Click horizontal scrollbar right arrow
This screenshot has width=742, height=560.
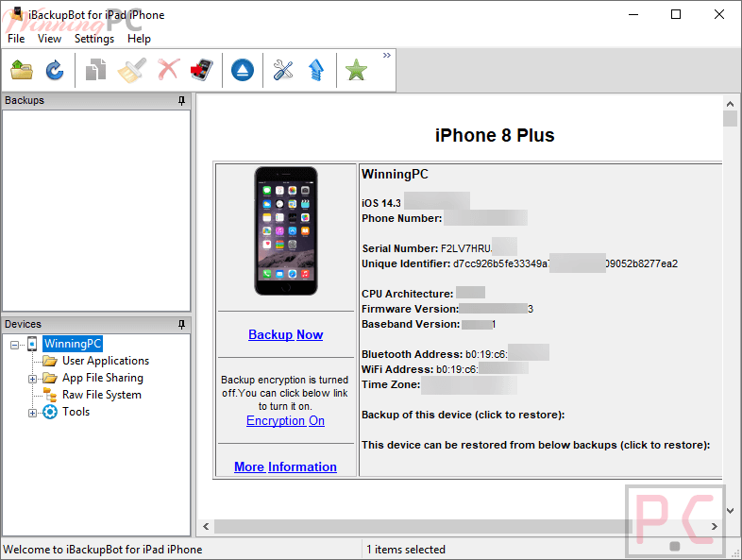pos(714,526)
